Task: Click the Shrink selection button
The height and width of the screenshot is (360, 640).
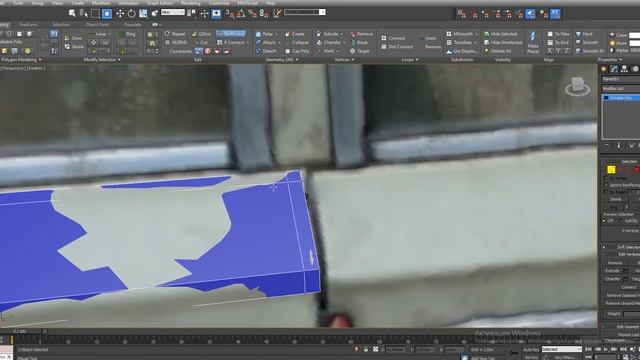Action: [74, 47]
